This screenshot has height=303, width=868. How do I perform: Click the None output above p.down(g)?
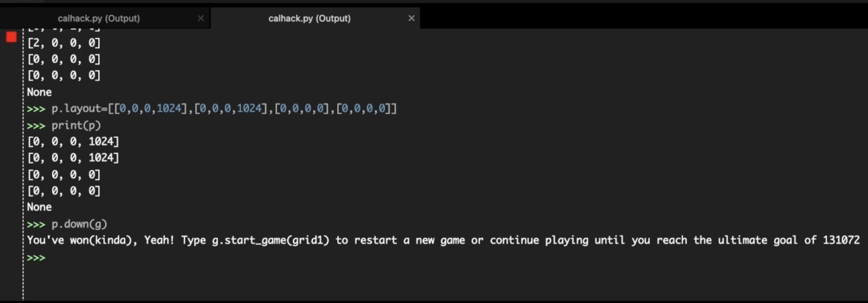coord(39,207)
